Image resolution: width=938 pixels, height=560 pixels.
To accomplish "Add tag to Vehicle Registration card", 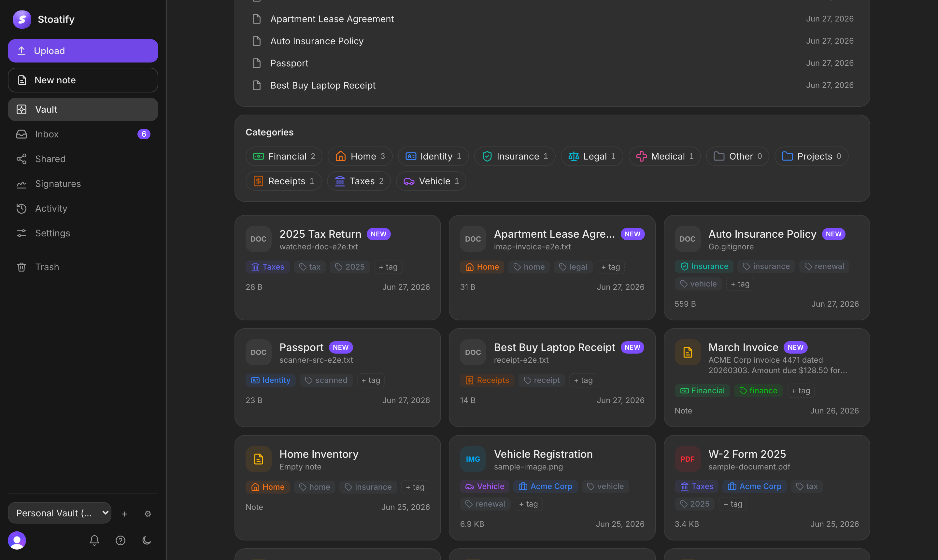I will tap(529, 504).
